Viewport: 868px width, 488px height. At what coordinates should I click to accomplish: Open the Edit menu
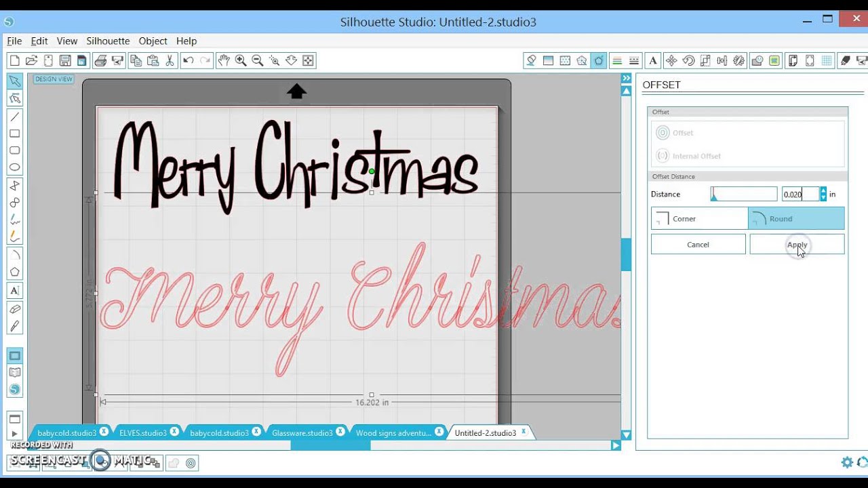coord(39,41)
